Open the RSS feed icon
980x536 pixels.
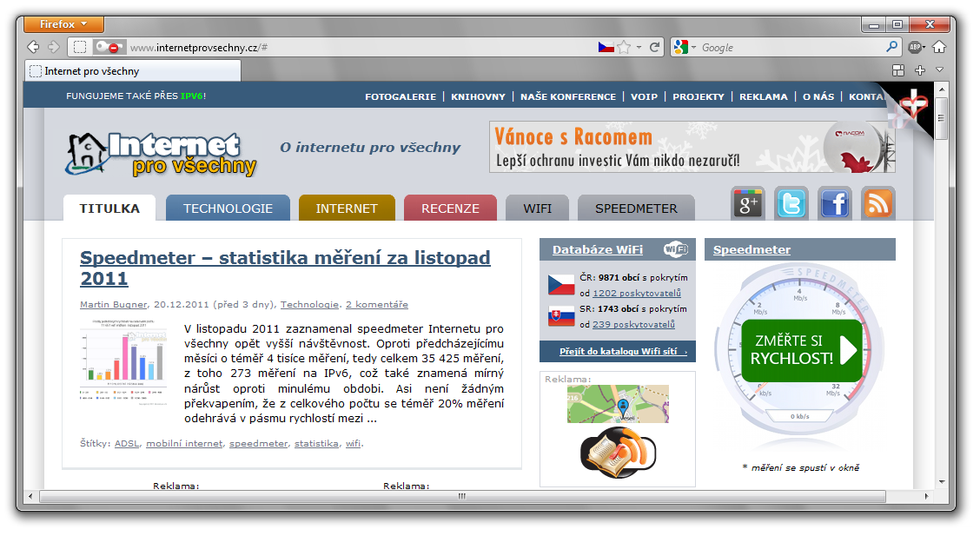[x=878, y=203]
